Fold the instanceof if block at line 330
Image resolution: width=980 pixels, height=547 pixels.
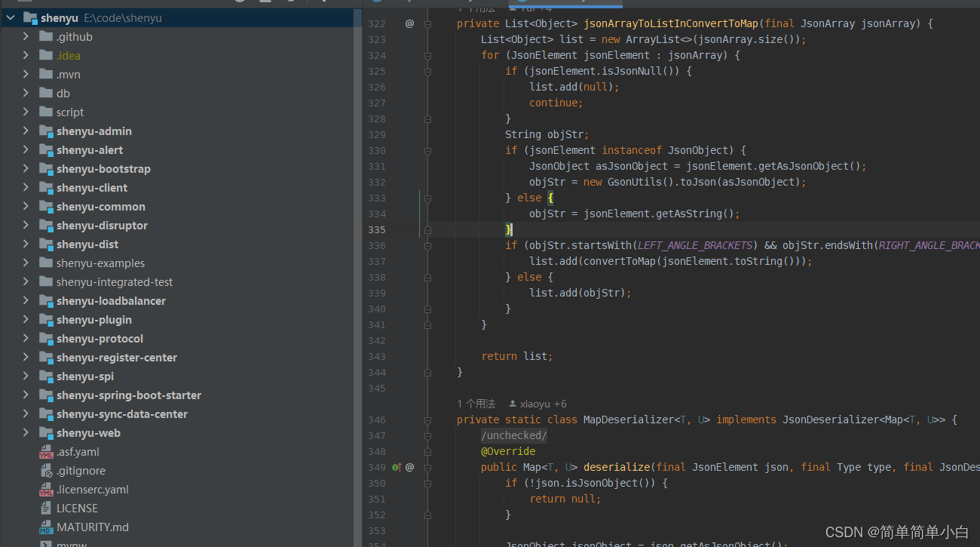(x=427, y=150)
